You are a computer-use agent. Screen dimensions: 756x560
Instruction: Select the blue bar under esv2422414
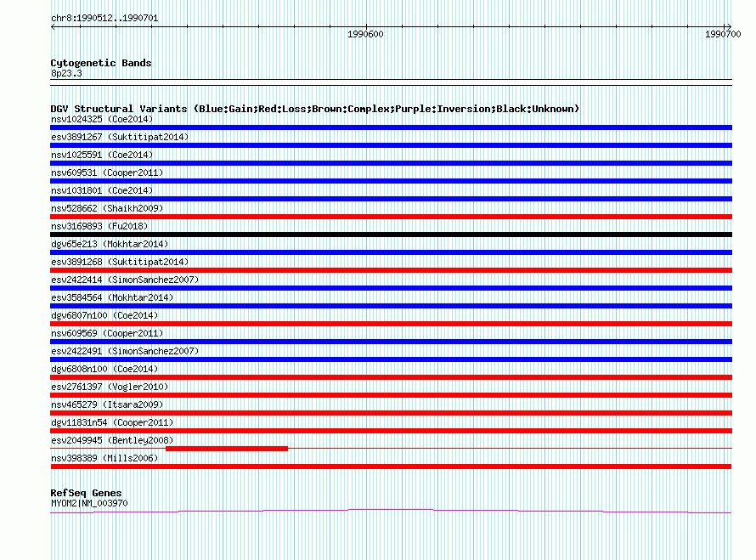tap(391, 288)
